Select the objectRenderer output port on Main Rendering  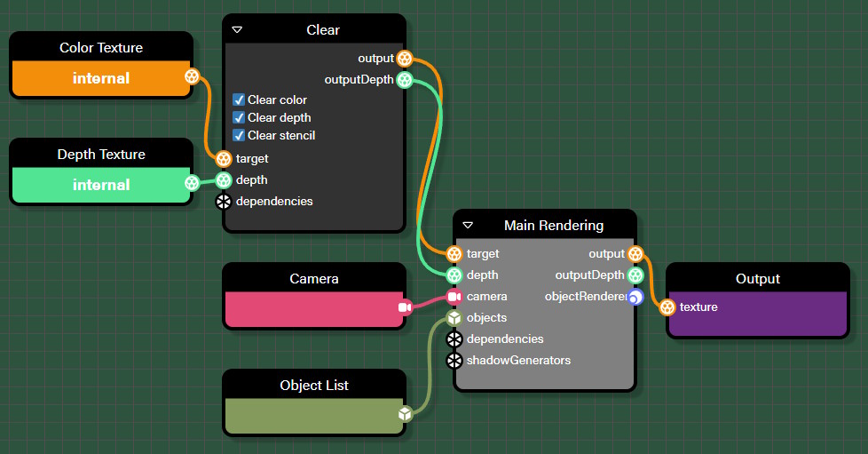click(x=635, y=297)
